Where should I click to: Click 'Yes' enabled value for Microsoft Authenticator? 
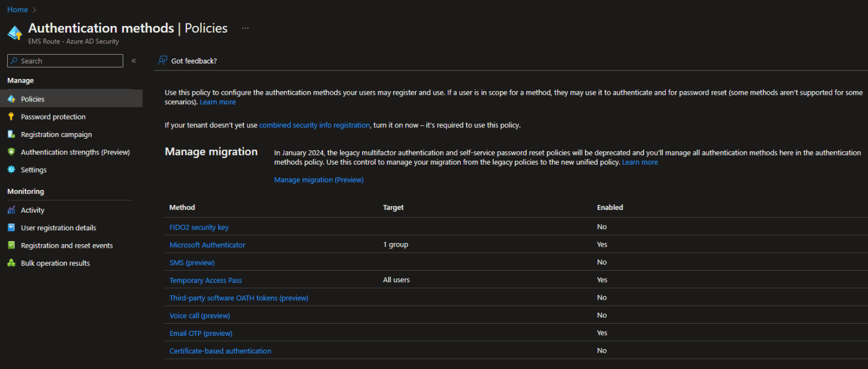(602, 245)
